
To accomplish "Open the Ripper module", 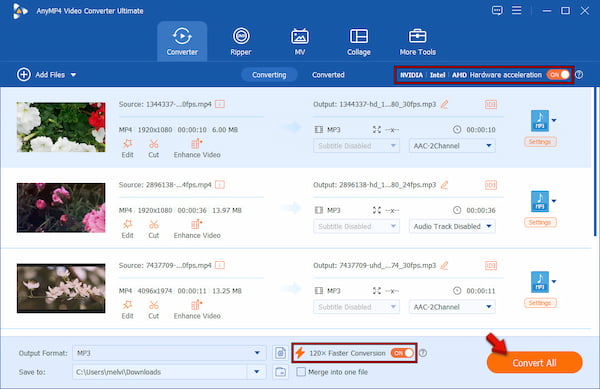I will (x=241, y=41).
